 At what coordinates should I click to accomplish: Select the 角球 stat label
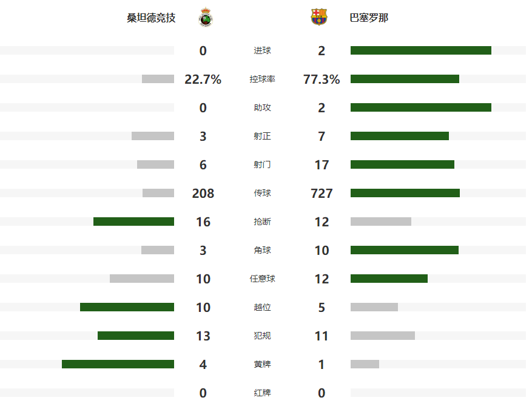tap(262, 251)
